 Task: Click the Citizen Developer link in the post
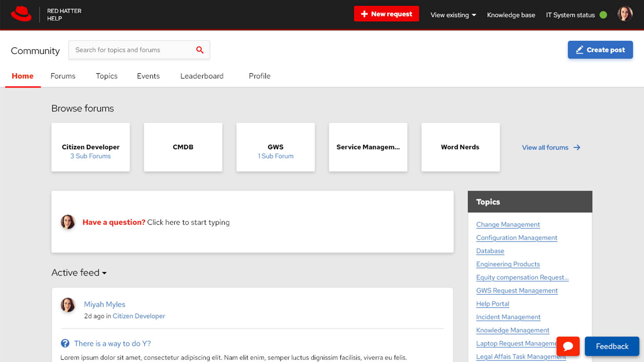click(x=139, y=316)
